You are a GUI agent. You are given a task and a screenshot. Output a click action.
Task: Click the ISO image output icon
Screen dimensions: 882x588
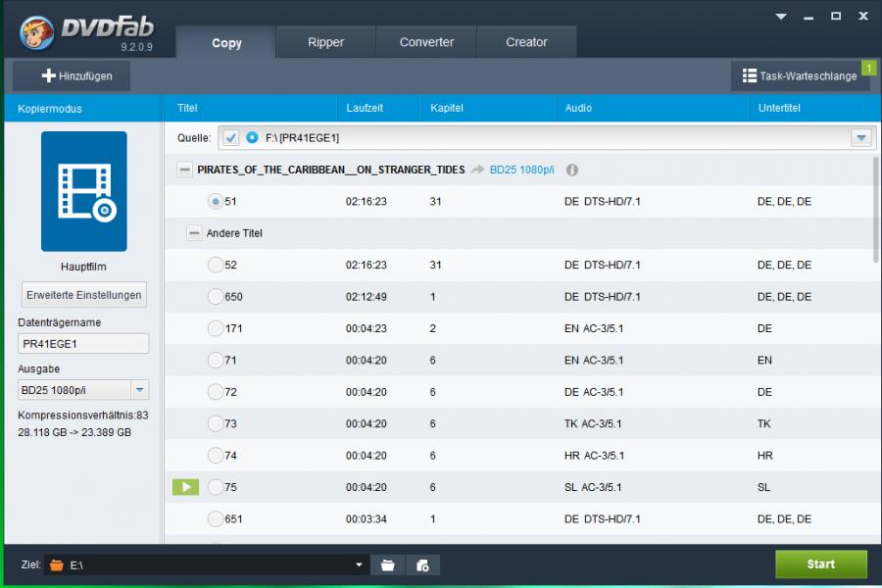[x=422, y=565]
